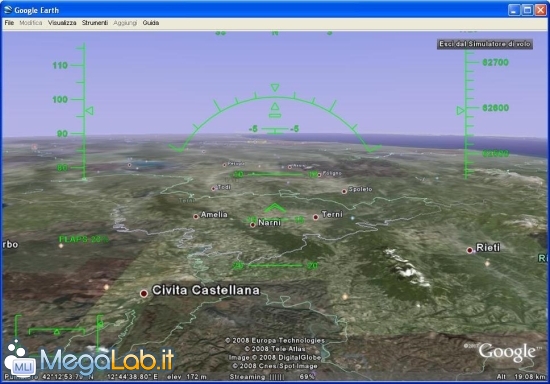The width and height of the screenshot is (550, 384).
Task: Click the altitude indicator pointer triangle
Action: [460, 111]
